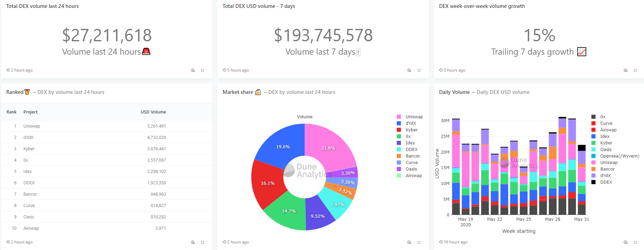Click the red Kyber 16.1% pie slice
This screenshot has width=644, height=250.
click(x=267, y=183)
